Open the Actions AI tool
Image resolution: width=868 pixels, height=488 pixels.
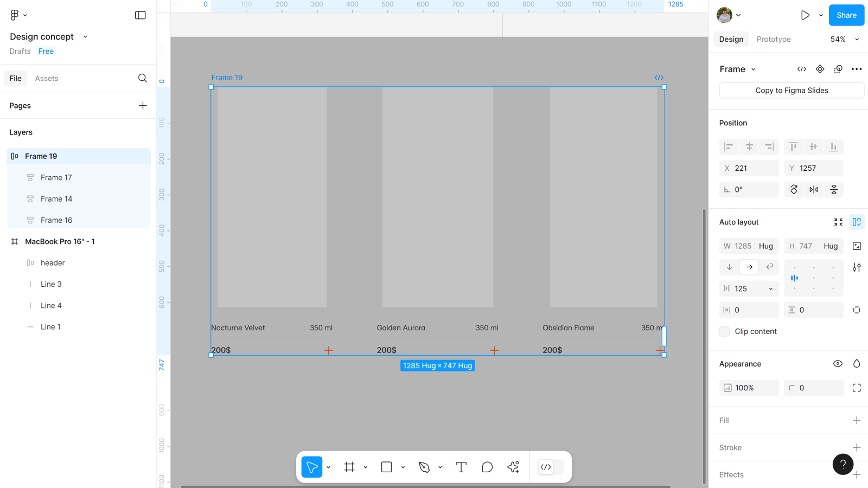(513, 467)
